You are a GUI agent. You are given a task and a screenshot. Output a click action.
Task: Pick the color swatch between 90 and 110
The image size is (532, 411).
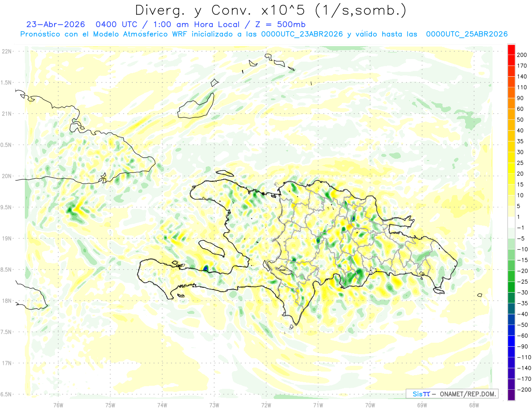click(x=511, y=92)
